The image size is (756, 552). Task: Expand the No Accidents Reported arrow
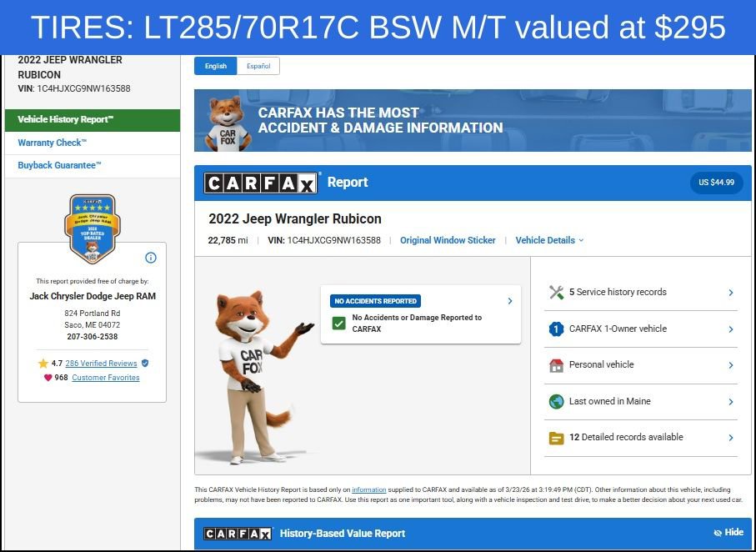(x=509, y=301)
